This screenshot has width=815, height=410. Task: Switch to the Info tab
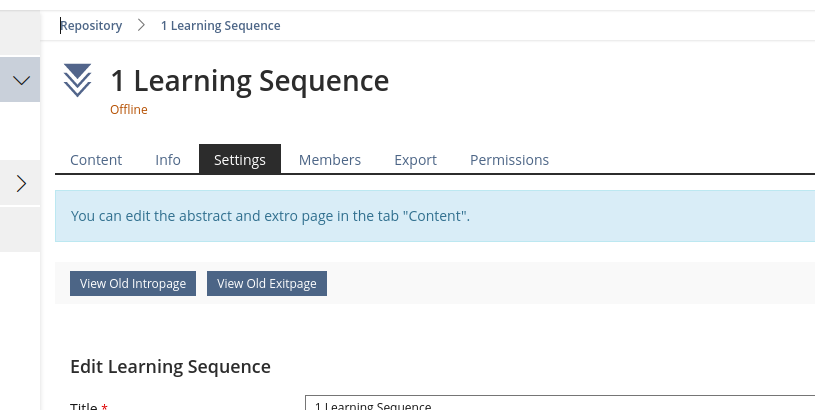(x=168, y=160)
